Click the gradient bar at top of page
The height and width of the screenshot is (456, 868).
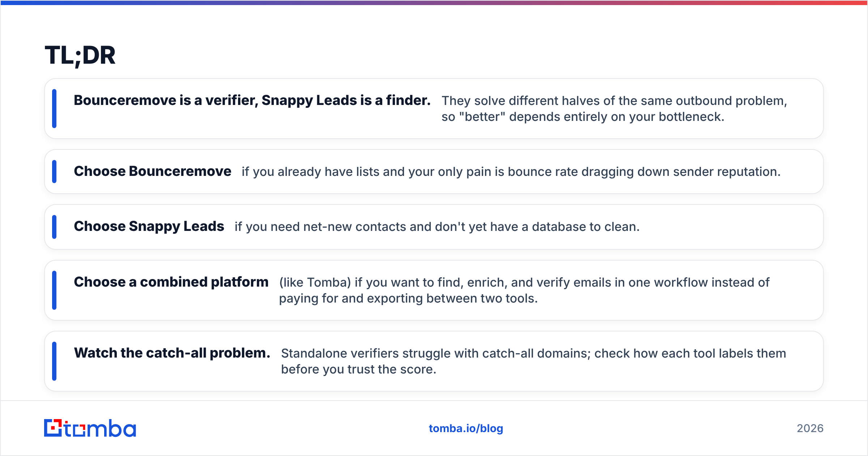pyautogui.click(x=434, y=3)
